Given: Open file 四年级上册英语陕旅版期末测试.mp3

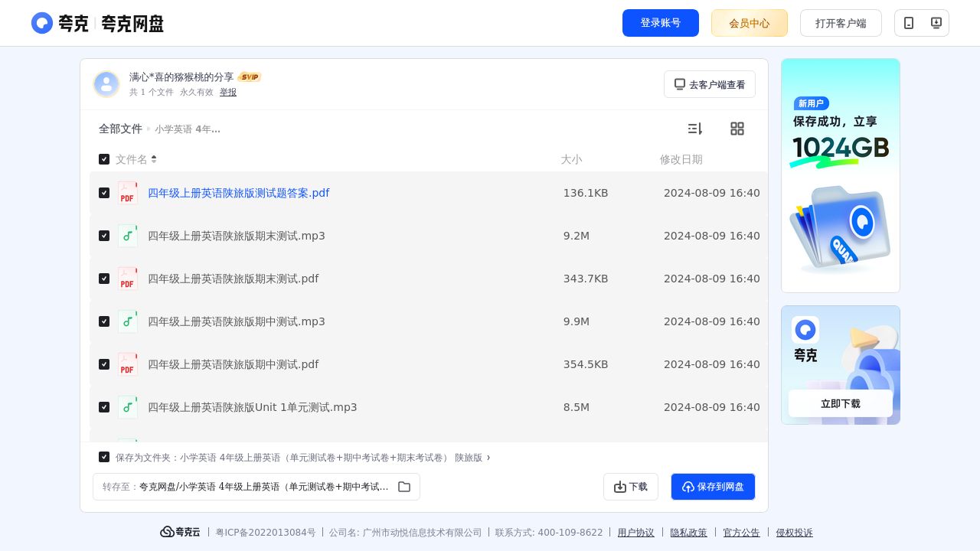Looking at the screenshot, I should [x=237, y=236].
